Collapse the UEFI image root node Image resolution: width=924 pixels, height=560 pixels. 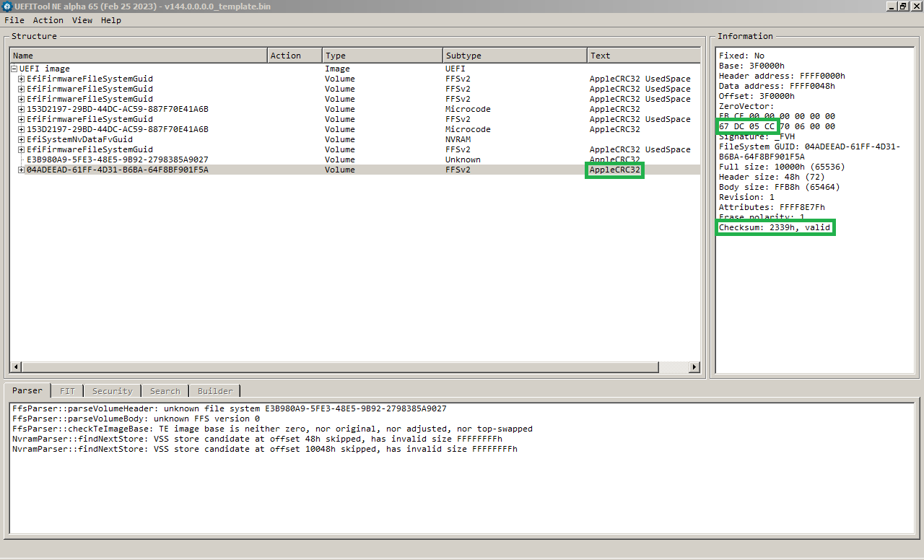click(x=14, y=69)
